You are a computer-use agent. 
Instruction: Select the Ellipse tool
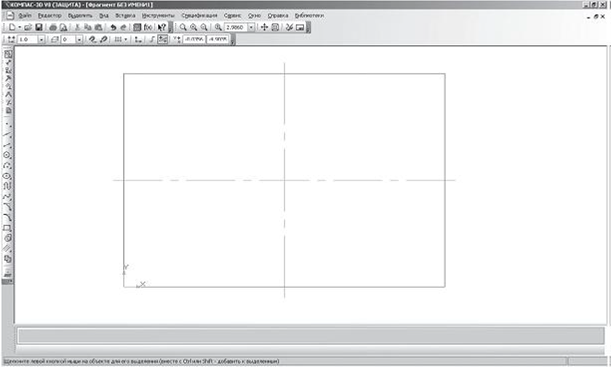pyautogui.click(x=7, y=176)
